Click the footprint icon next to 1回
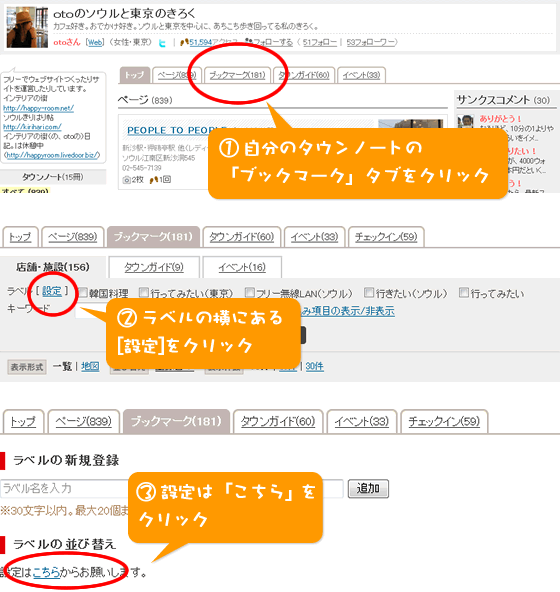The width and height of the screenshot is (560, 592). [x=154, y=180]
